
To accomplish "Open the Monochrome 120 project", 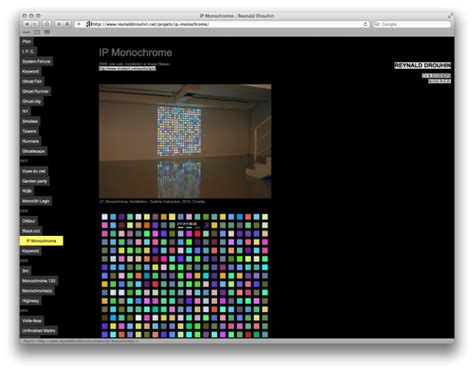I will (x=39, y=281).
